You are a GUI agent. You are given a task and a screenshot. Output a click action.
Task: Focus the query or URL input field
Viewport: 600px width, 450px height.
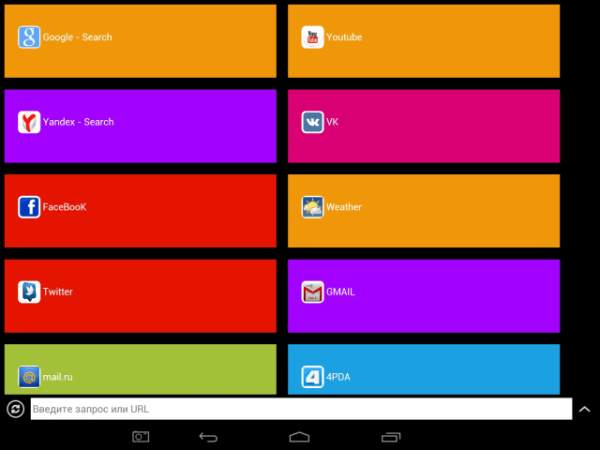pos(301,409)
